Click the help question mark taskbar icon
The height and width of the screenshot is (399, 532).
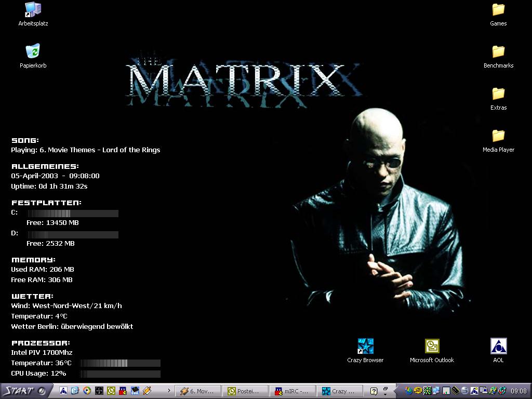(374, 391)
